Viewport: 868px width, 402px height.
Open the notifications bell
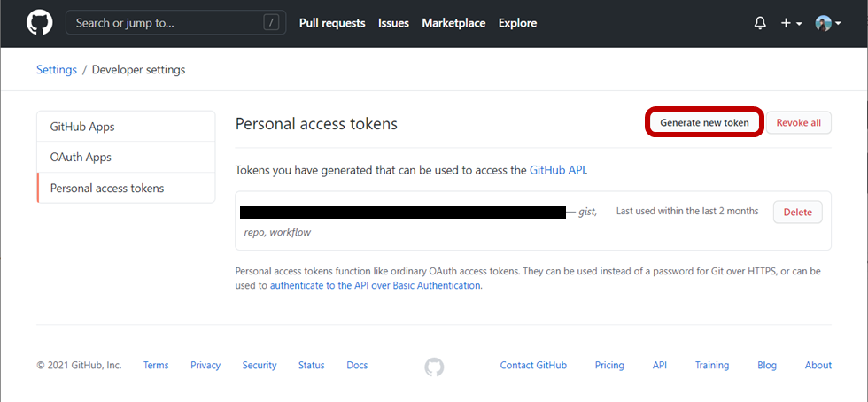click(x=760, y=23)
